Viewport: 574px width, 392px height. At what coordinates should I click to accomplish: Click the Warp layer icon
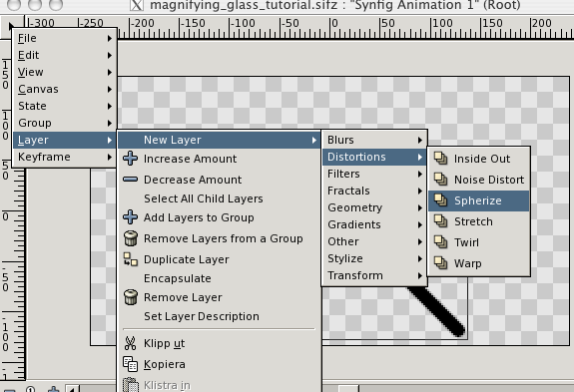(x=441, y=263)
